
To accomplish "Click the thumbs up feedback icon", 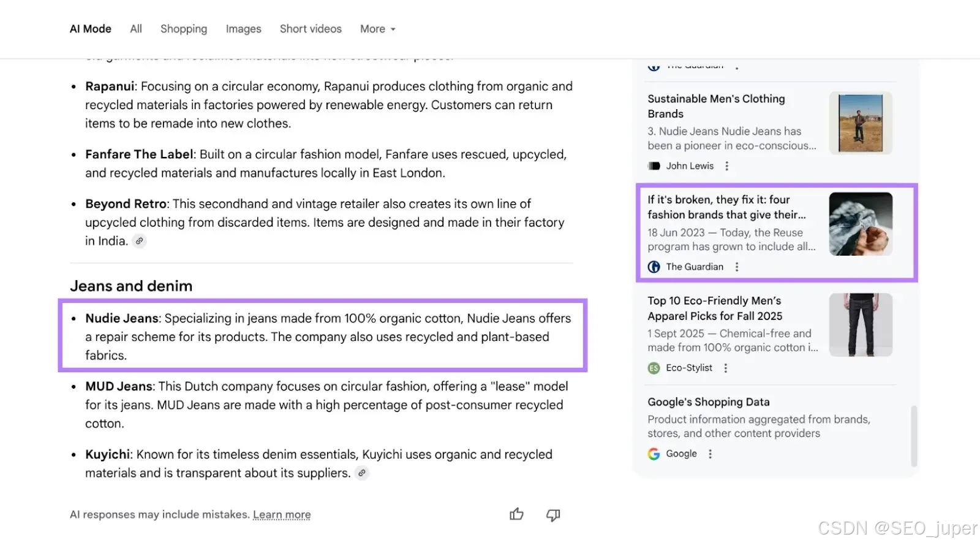I will tap(516, 514).
